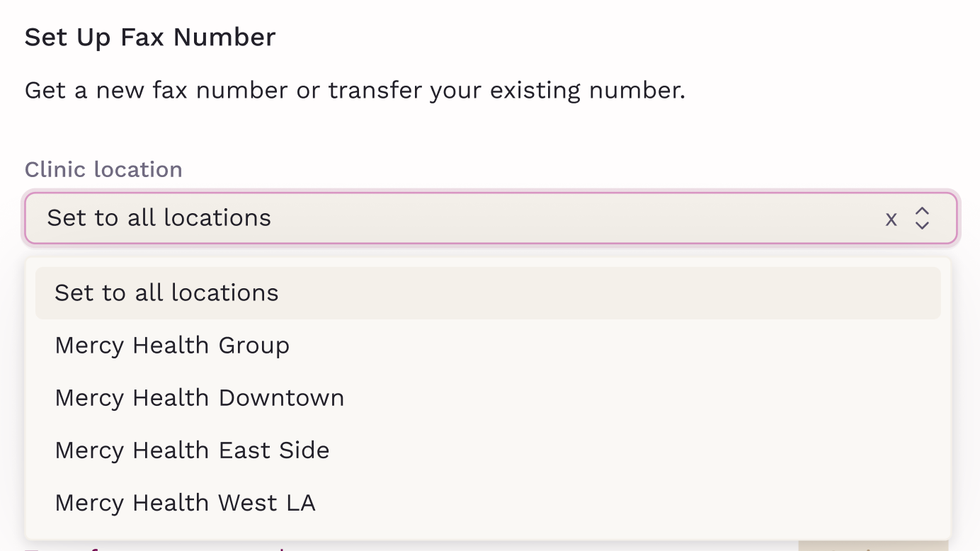Pick Mercy Health Downtown as clinic location
980x551 pixels.
point(199,398)
